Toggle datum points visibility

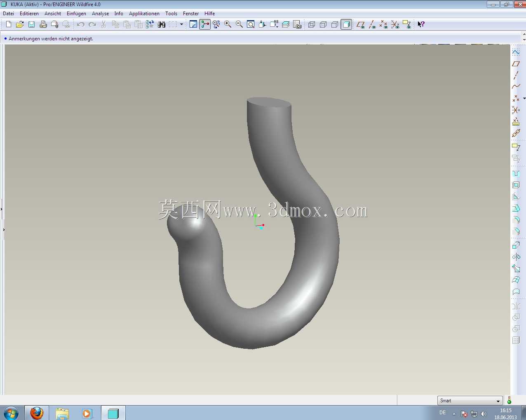click(384, 25)
